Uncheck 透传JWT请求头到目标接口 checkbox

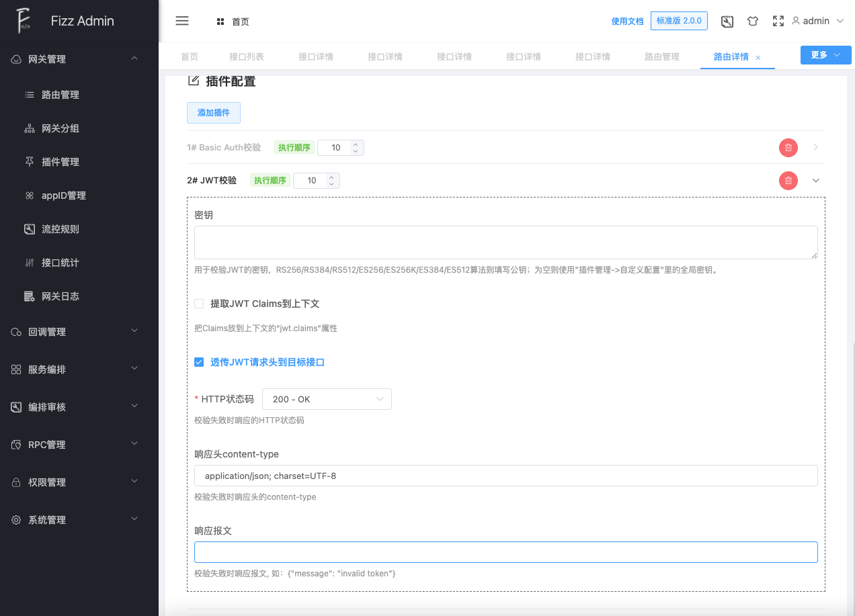pos(199,362)
